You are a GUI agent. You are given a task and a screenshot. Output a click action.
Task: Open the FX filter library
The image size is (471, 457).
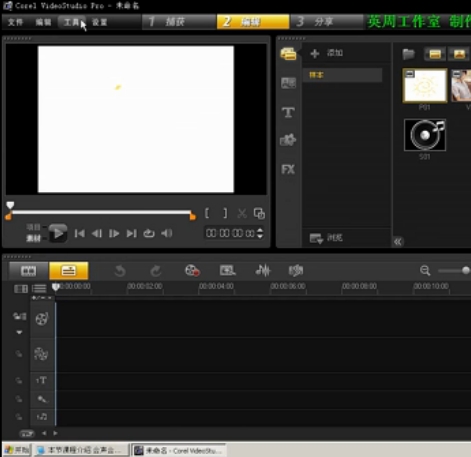pyautogui.click(x=288, y=169)
